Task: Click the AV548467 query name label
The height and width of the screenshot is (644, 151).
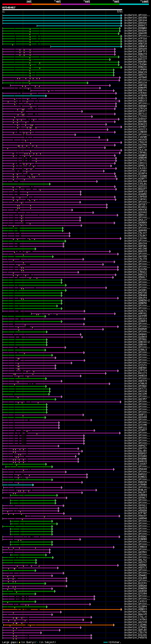Action: (9, 8)
